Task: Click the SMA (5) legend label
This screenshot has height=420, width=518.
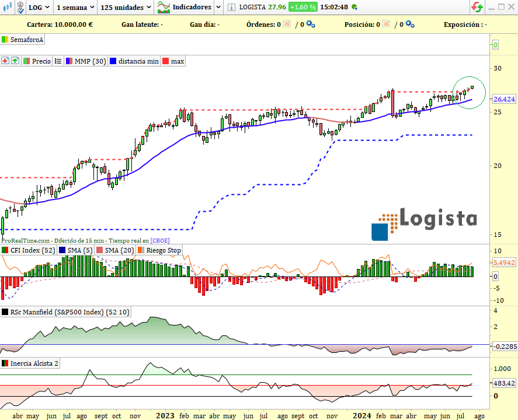Action: pyautogui.click(x=76, y=250)
